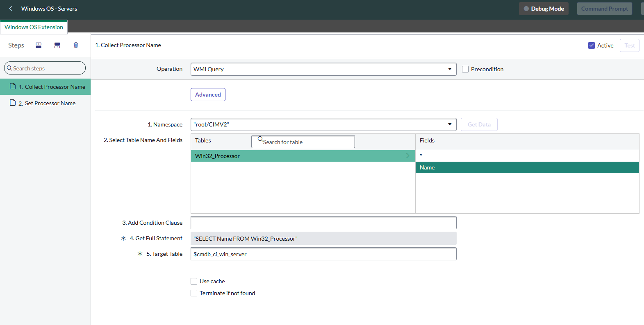Click the Get Full Statement field
Image resolution: width=644 pixels, height=325 pixels.
tap(323, 238)
